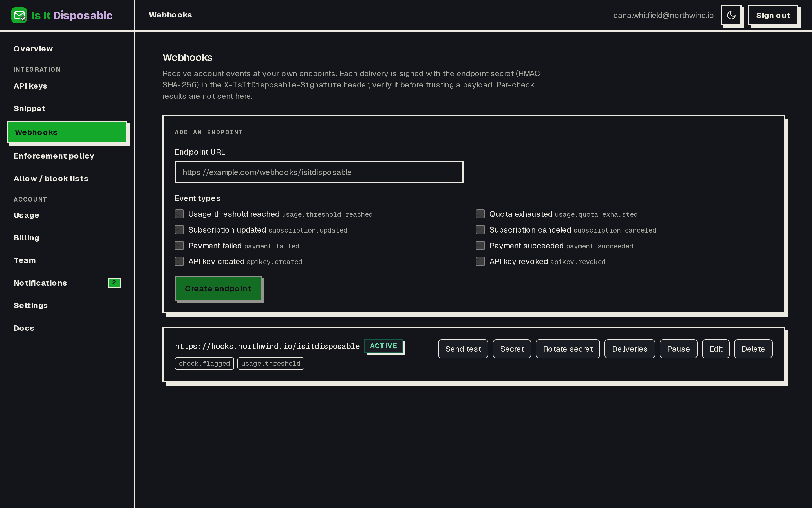Select the API key revoked checkbox
Image resolution: width=812 pixels, height=508 pixels.
coord(480,261)
